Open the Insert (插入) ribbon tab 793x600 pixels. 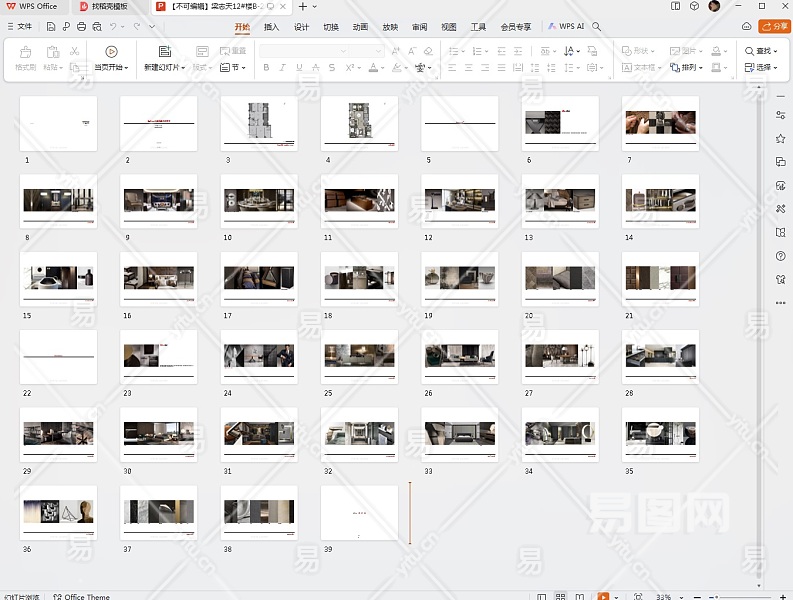(x=271, y=27)
